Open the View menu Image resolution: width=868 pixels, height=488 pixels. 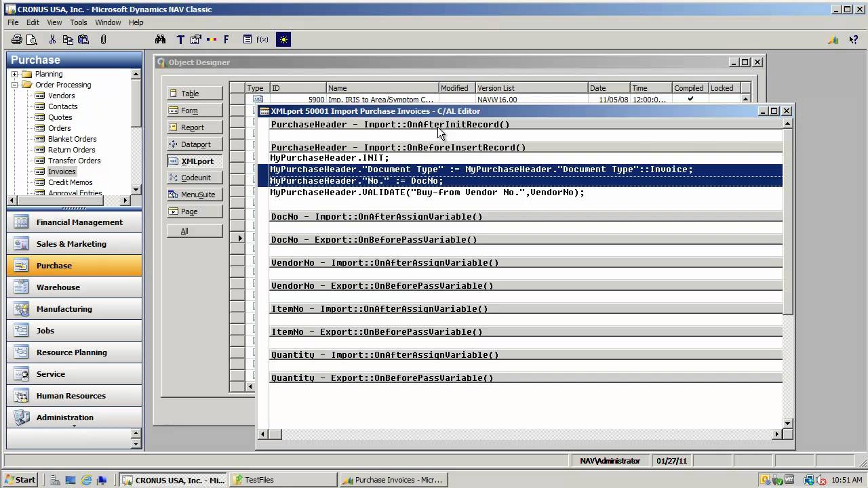tap(54, 22)
